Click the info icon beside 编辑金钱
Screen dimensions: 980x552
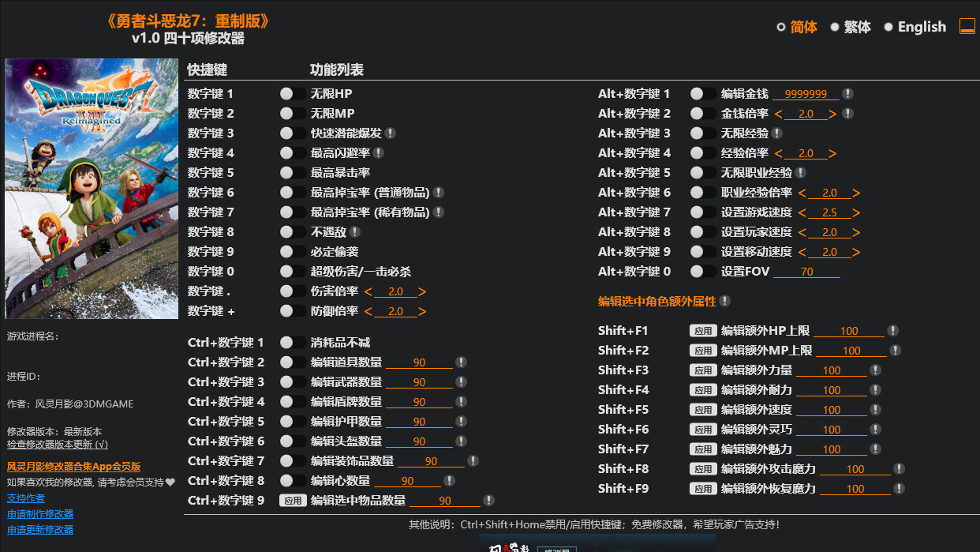[847, 93]
